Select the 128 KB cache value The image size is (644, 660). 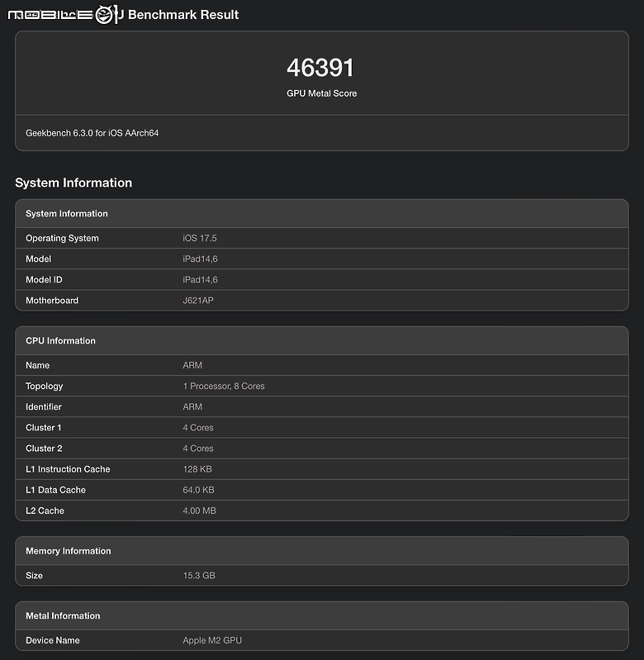[x=197, y=469]
